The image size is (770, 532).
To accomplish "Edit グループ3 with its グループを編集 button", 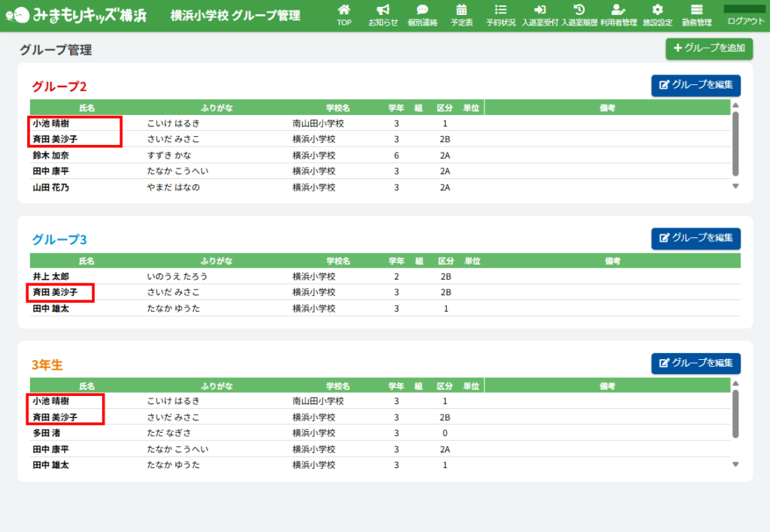I will (x=696, y=238).
